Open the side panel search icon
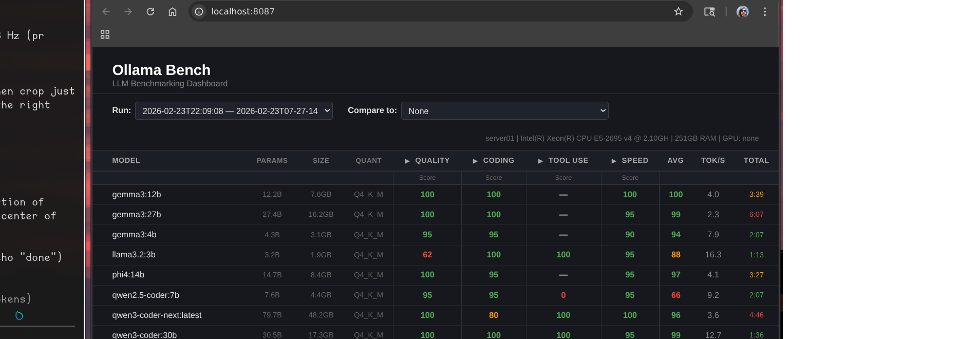This screenshot has width=980, height=339. [x=709, y=11]
